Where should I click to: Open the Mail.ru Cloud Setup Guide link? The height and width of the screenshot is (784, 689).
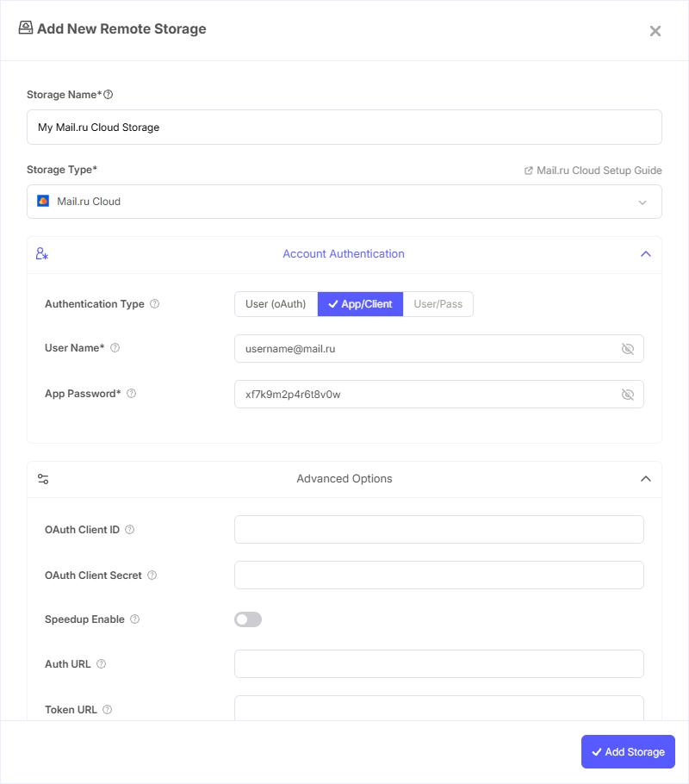(x=599, y=170)
